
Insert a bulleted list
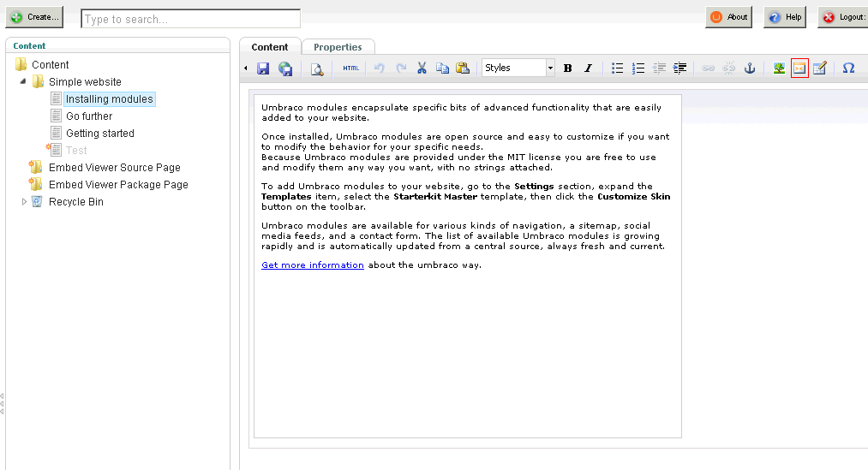(617, 68)
